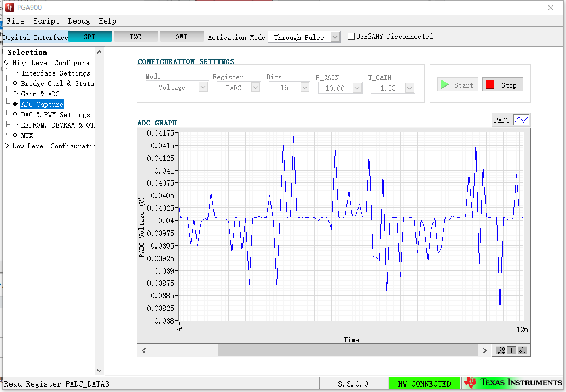This screenshot has width=566, height=392.
Task: Click the y-axis bottom value 0.038
Action: (x=164, y=321)
